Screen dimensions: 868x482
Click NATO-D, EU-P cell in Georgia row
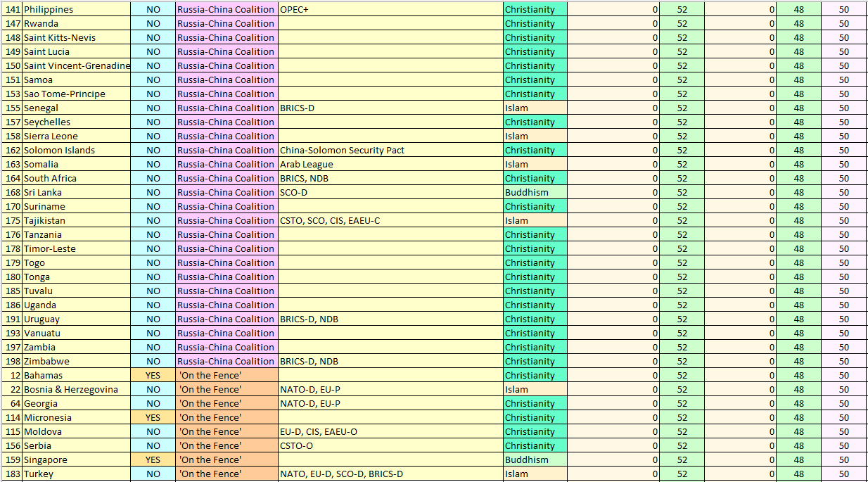pyautogui.click(x=390, y=404)
